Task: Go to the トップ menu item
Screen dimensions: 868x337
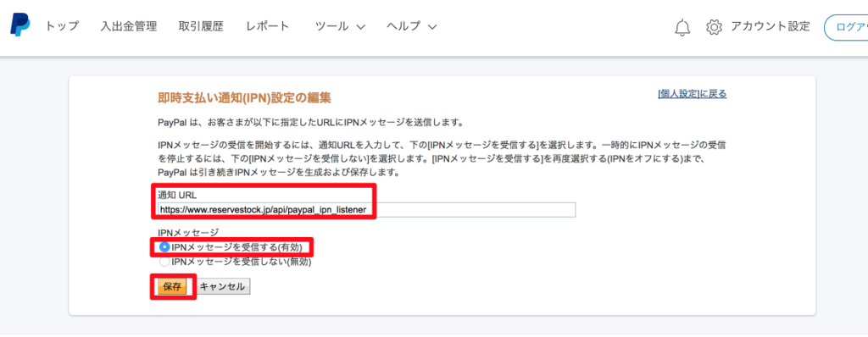Action: click(x=62, y=26)
